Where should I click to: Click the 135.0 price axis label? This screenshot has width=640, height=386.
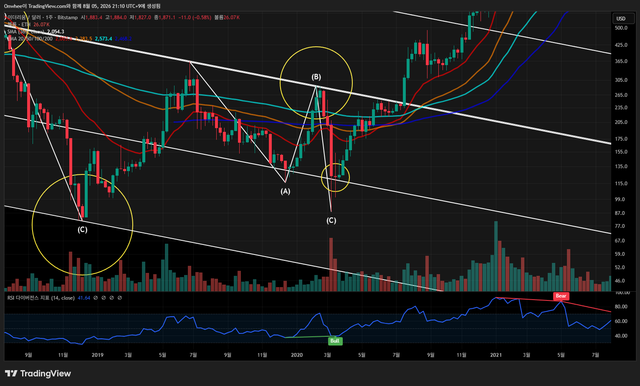tap(620, 166)
